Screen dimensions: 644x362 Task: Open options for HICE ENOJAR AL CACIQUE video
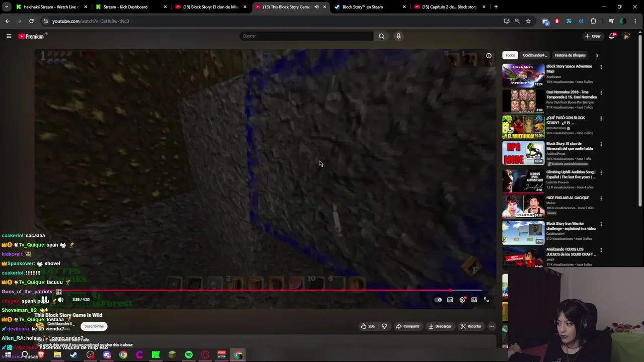(601, 198)
